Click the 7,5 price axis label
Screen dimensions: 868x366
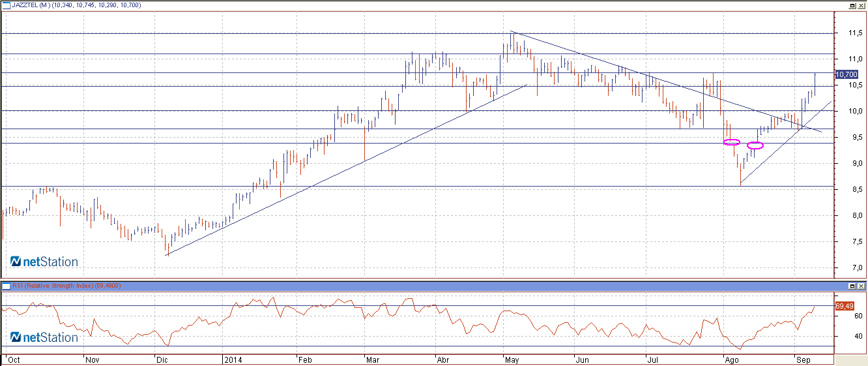point(856,241)
